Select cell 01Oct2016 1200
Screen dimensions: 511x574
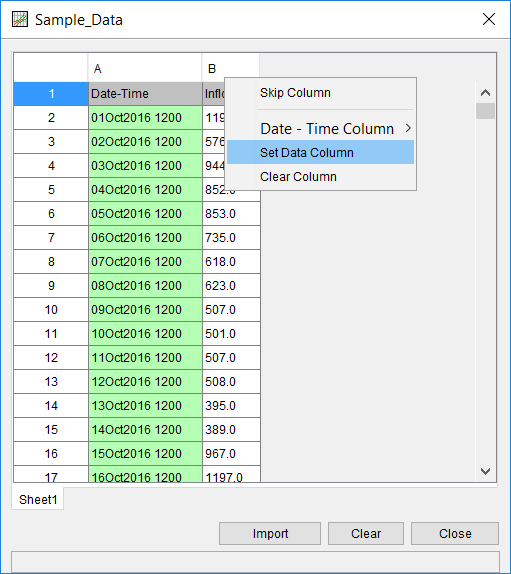pos(145,118)
